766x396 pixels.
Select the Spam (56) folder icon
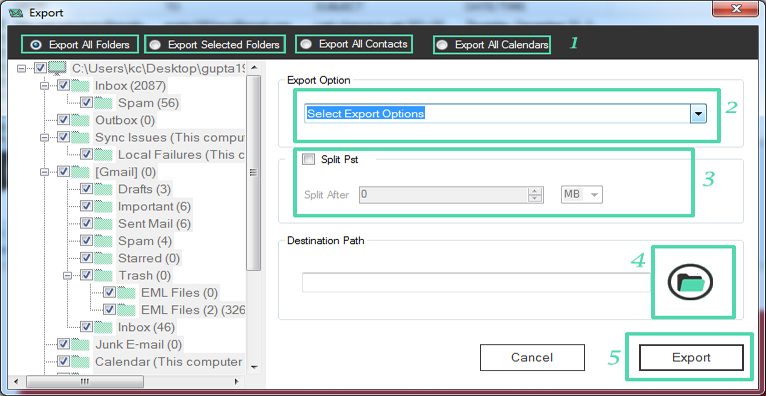coord(104,103)
